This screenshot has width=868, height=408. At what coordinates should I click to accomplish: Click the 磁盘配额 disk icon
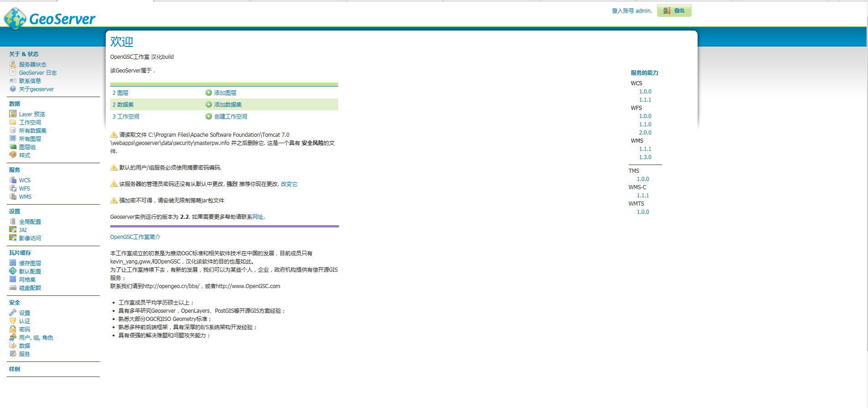[13, 288]
